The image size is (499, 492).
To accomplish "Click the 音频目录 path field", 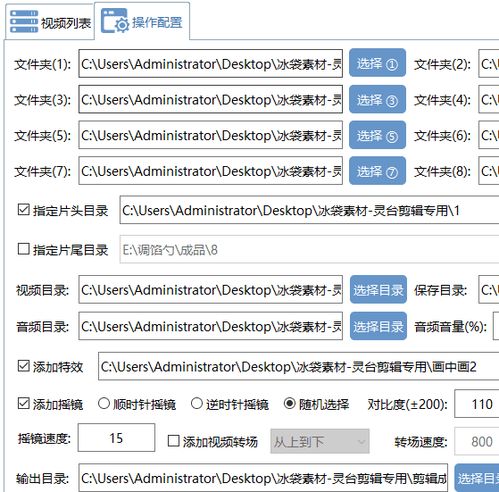I will point(211,326).
